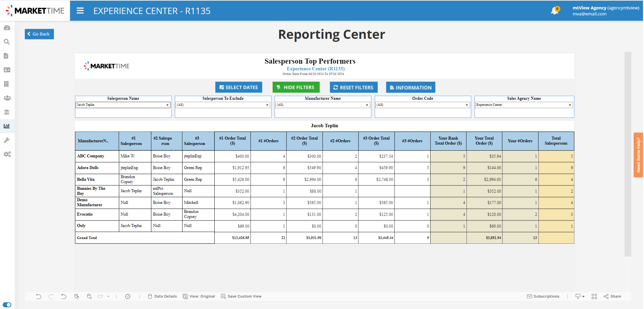Open the reports chart sidebar icon
Image resolution: width=644 pixels, height=309 pixels.
[7, 126]
